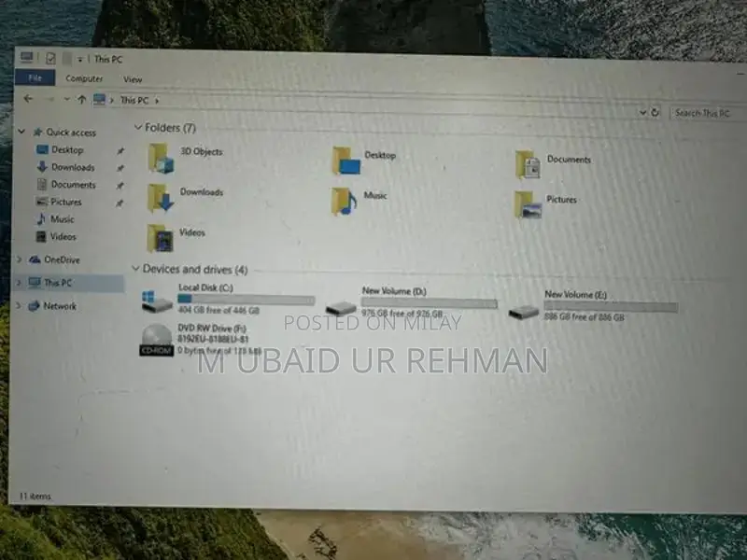Viewport: 747px width, 560px height.
Task: Open the address bar history dropdown
Action: pos(643,112)
